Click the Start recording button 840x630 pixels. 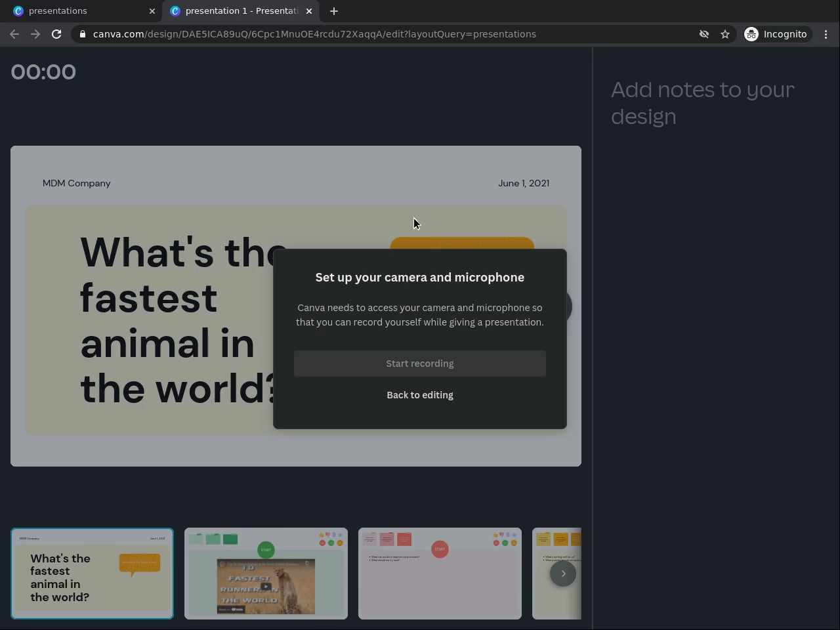point(419,364)
